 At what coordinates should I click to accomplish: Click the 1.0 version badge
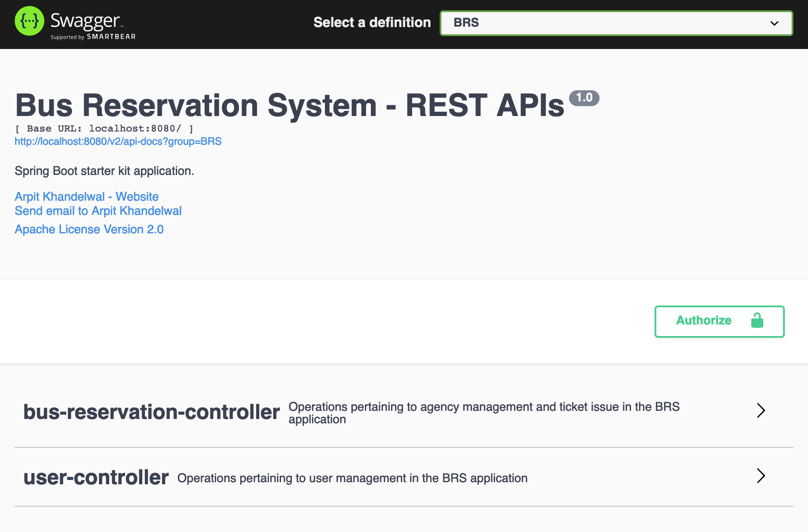tap(584, 98)
